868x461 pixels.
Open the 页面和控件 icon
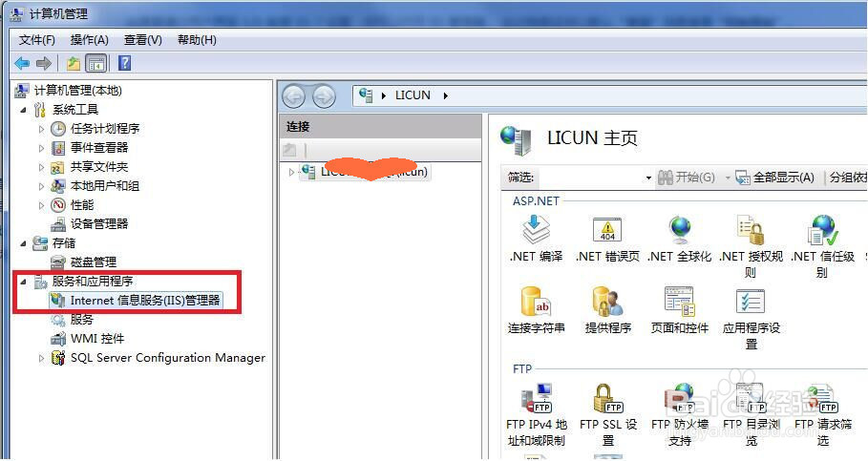pos(679,302)
